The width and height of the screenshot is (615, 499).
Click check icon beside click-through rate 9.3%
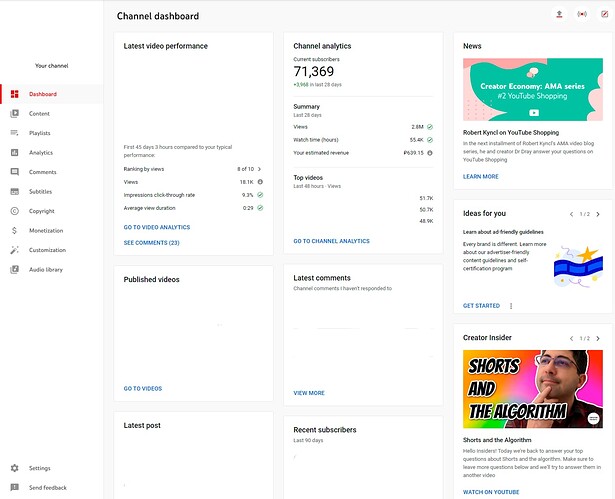[260, 195]
